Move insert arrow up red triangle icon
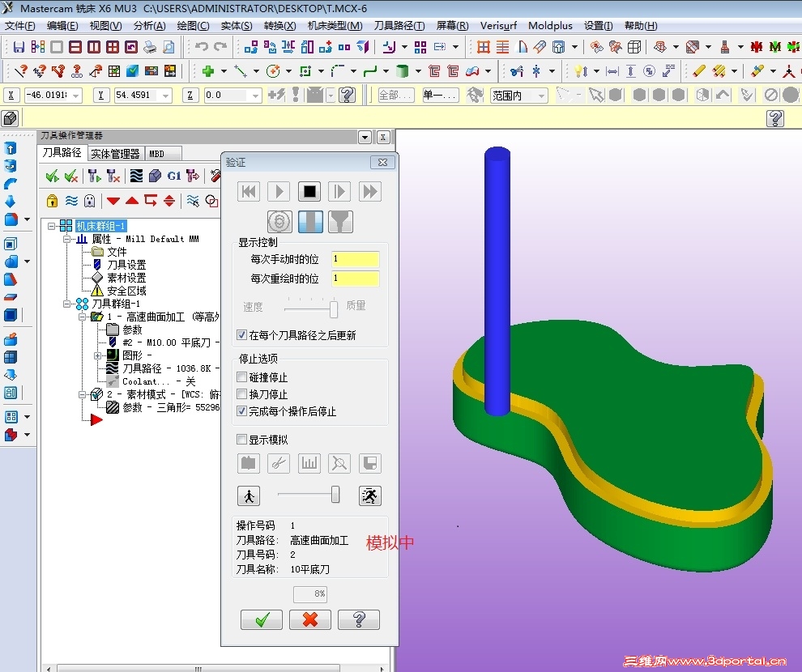This screenshot has height=672, width=802. pos(132,201)
